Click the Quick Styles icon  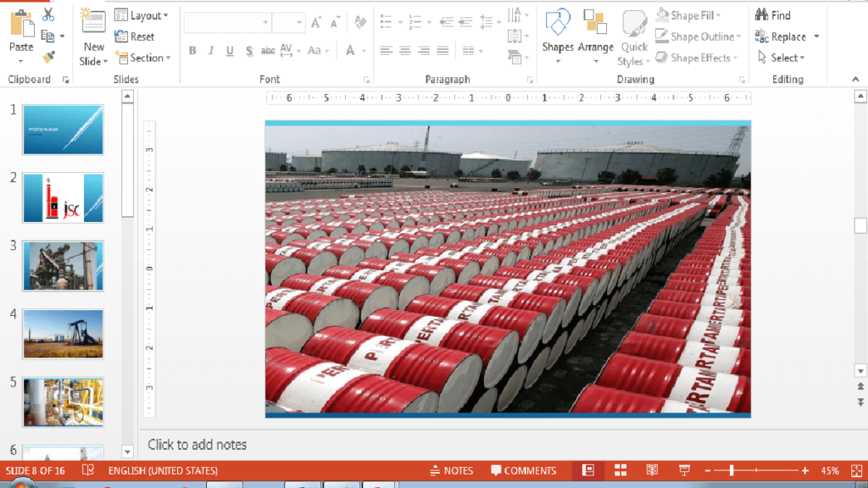(634, 25)
